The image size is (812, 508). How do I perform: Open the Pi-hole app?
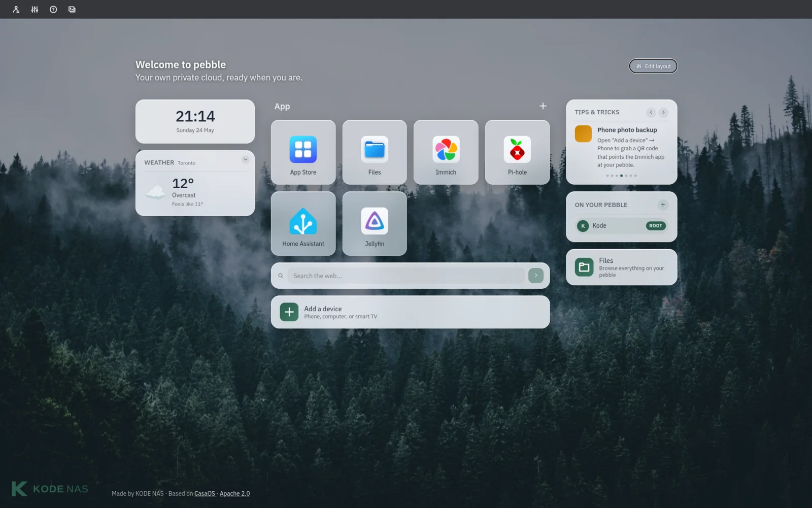tap(517, 152)
